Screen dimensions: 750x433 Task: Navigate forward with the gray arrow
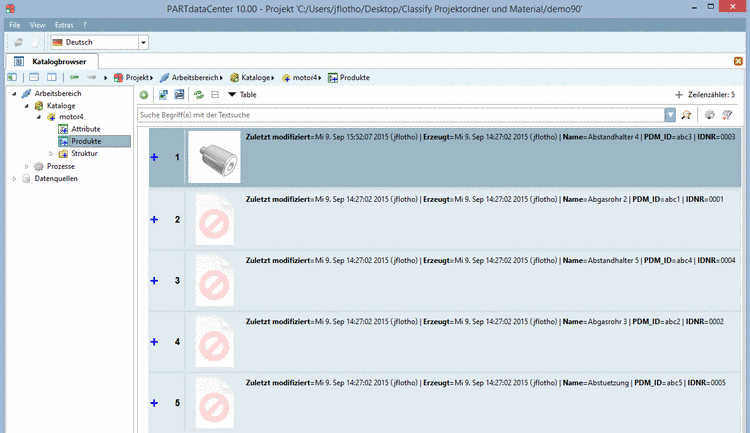tap(91, 77)
